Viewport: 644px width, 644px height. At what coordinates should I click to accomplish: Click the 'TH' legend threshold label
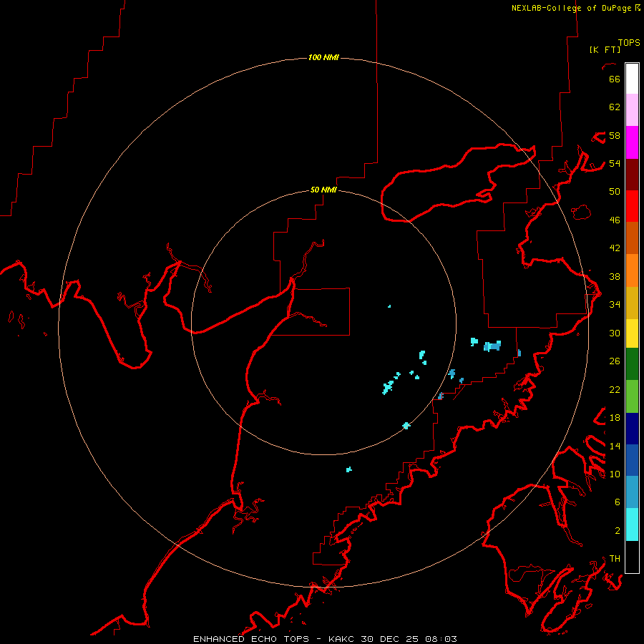click(x=615, y=559)
